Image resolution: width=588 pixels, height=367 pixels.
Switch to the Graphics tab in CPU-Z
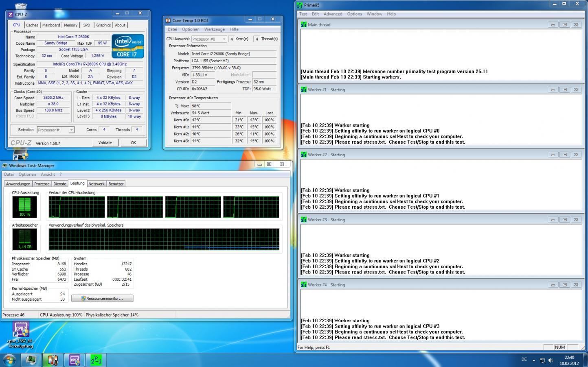click(x=103, y=25)
